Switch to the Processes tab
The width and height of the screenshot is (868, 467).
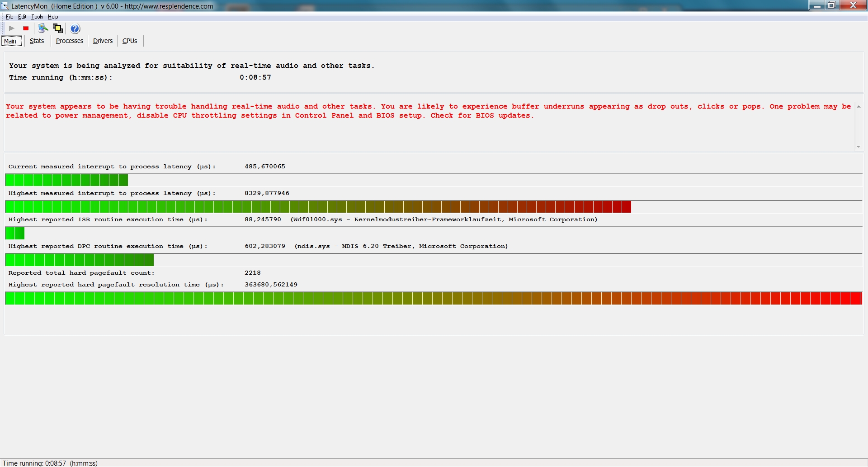(69, 41)
